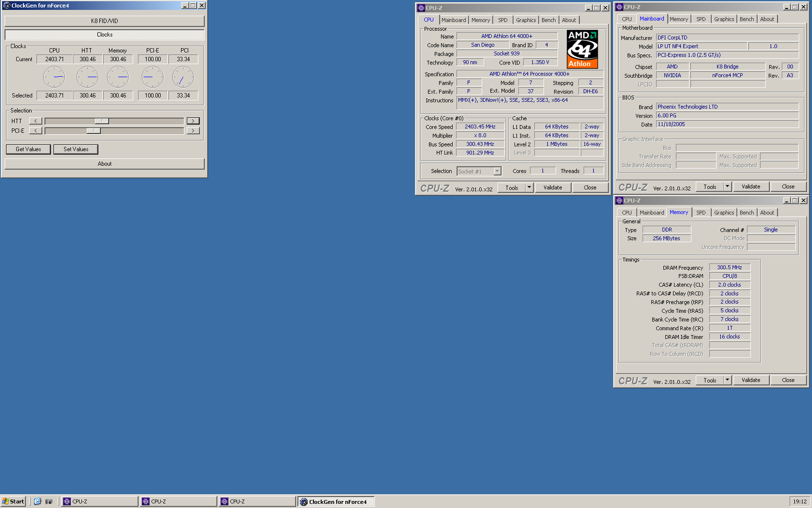Click the HTT slider thumb
Screen dimensions: 812x508
tap(102, 121)
